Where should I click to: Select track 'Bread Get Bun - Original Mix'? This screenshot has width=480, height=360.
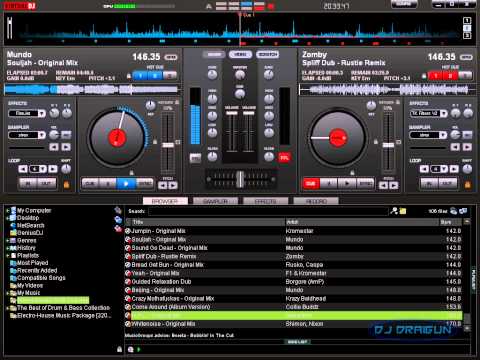click(293, 265)
